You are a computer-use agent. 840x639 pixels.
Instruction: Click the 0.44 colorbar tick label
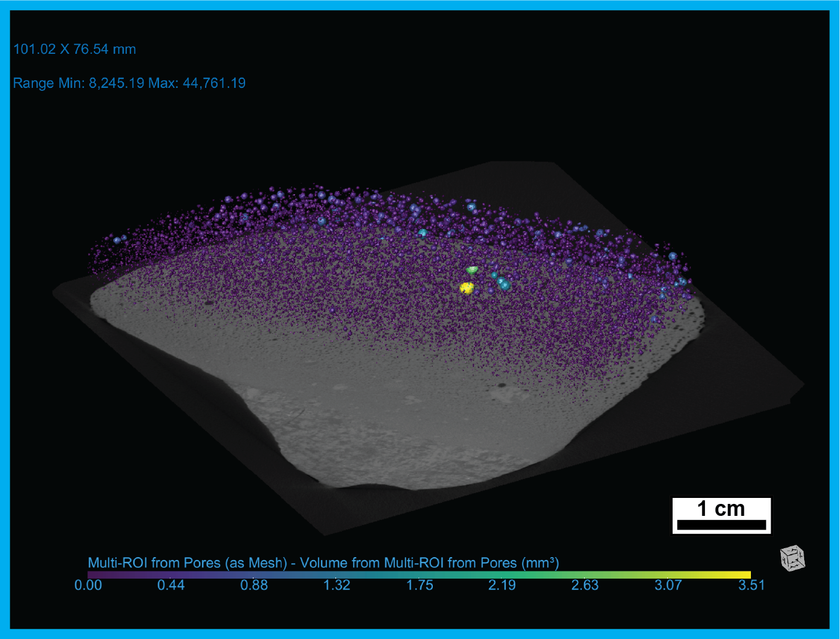171,585
